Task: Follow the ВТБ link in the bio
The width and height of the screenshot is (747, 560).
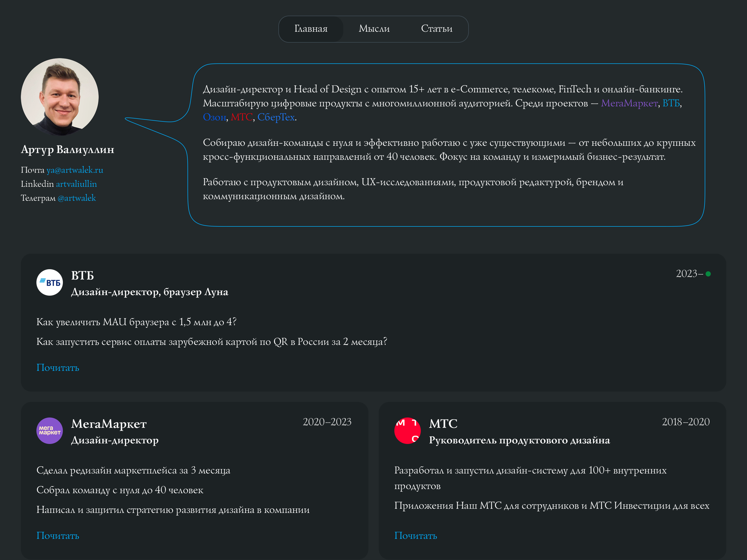Action: [x=671, y=103]
